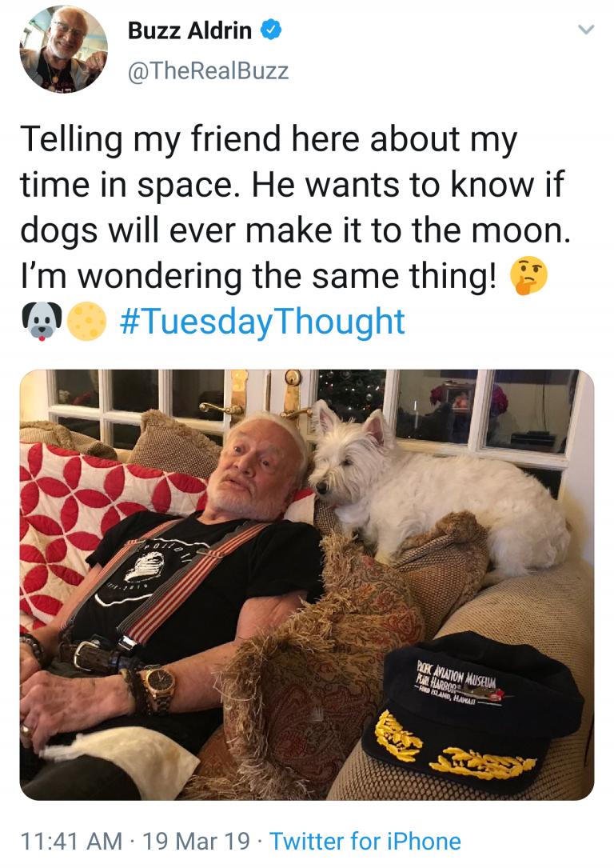Click the 11:41 AM timestamp

[71, 842]
